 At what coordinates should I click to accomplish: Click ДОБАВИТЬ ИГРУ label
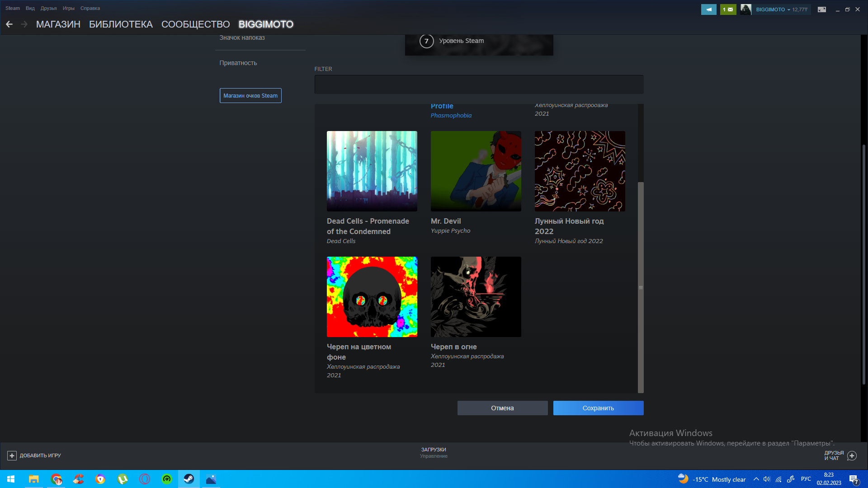[40, 455]
